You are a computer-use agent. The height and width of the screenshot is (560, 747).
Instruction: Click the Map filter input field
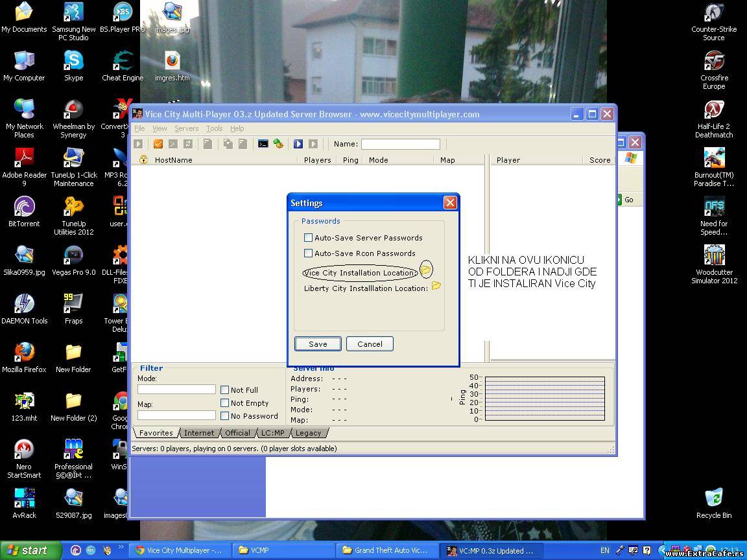(x=176, y=415)
